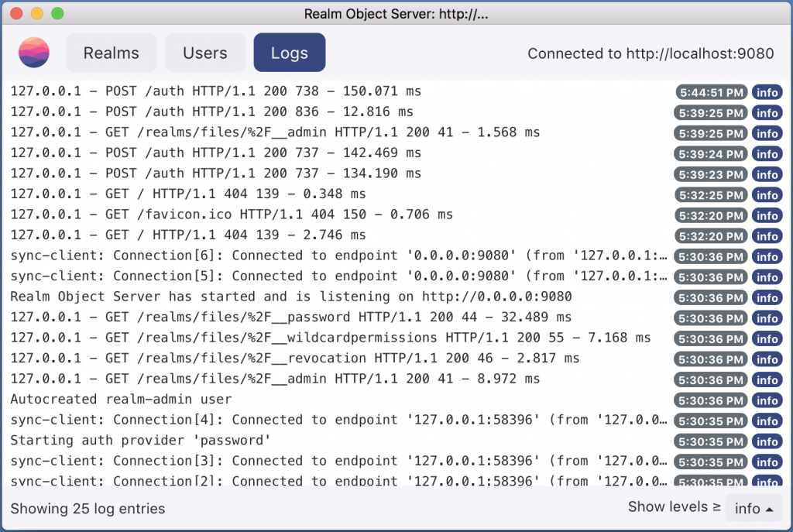Viewport: 793px width, 532px height.
Task: Select the GET /favicon.ico 404 log entry
Action: 396,215
